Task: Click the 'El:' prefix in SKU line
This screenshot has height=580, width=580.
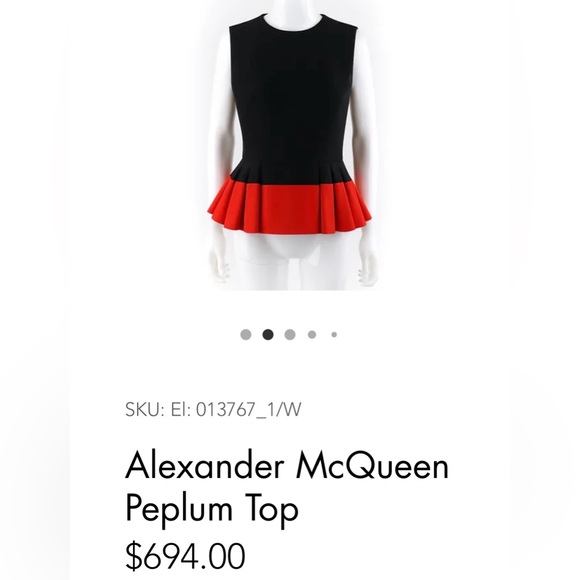Action: tap(180, 409)
